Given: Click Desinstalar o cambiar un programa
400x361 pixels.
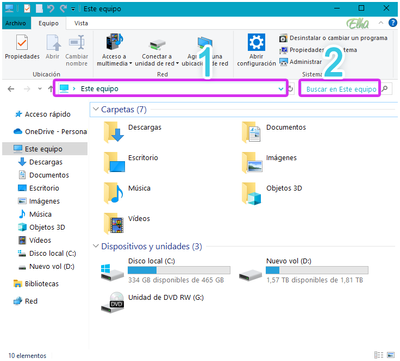Looking at the screenshot, I should [x=333, y=38].
